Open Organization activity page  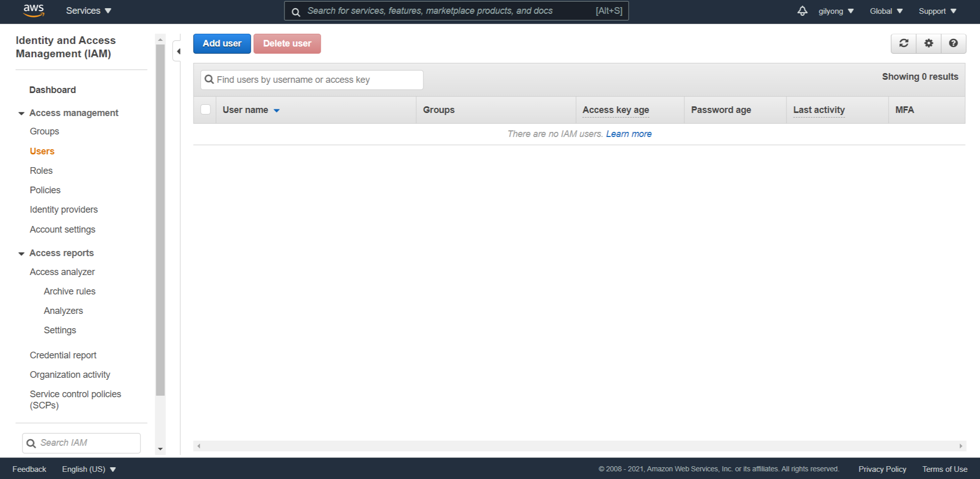[x=70, y=375]
